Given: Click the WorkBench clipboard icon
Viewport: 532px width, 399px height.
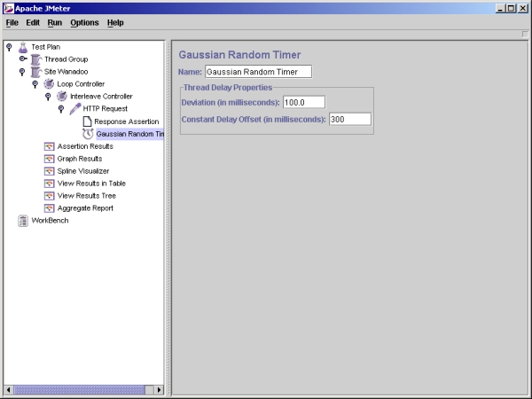Looking at the screenshot, I should point(23,221).
